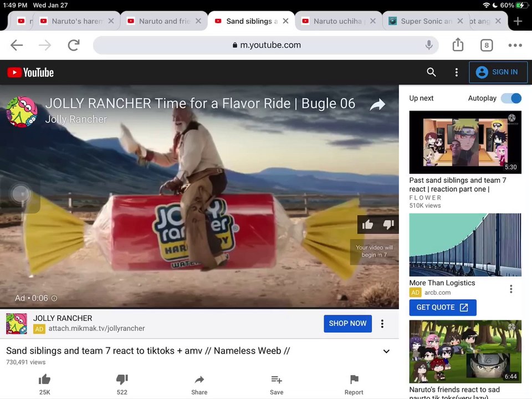Add a new browser tab with plus
The height and width of the screenshot is (399, 532).
(x=518, y=21)
